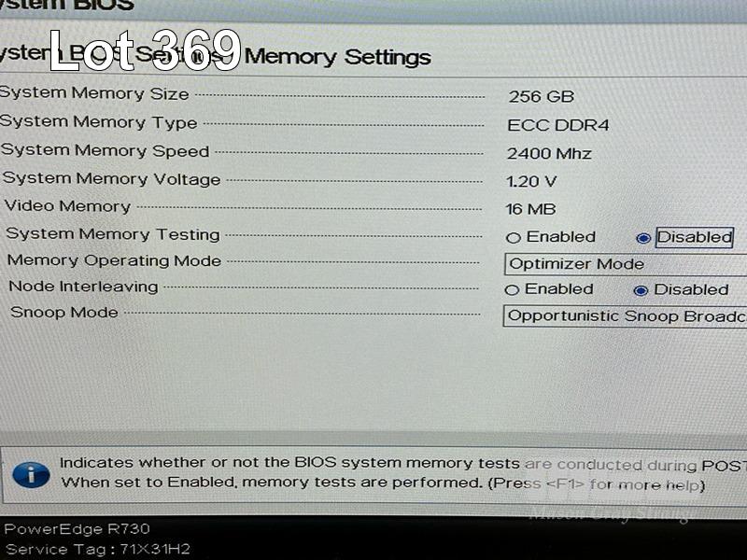This screenshot has height=560, width=747.
Task: Click the System Memory Testing label
Action: coord(113,234)
